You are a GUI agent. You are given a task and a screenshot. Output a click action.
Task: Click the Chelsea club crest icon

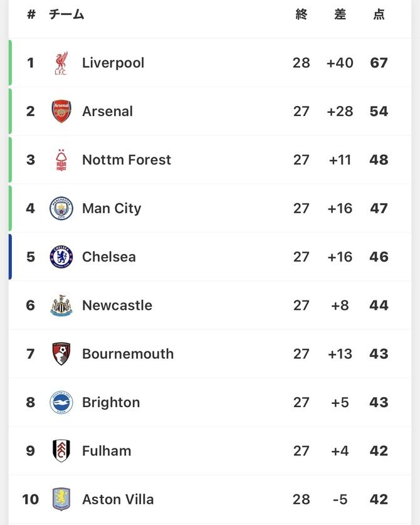click(x=61, y=257)
